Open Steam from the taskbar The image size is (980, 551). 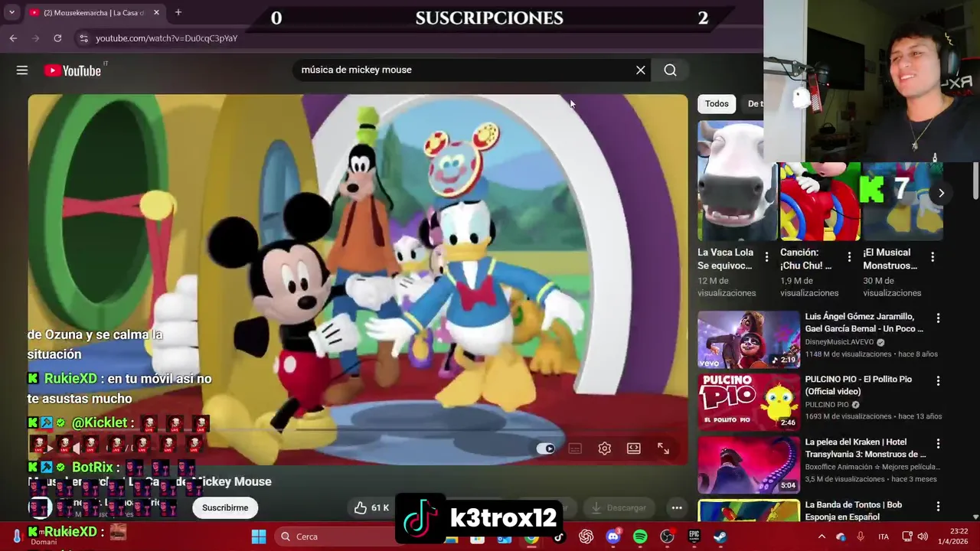[720, 536]
